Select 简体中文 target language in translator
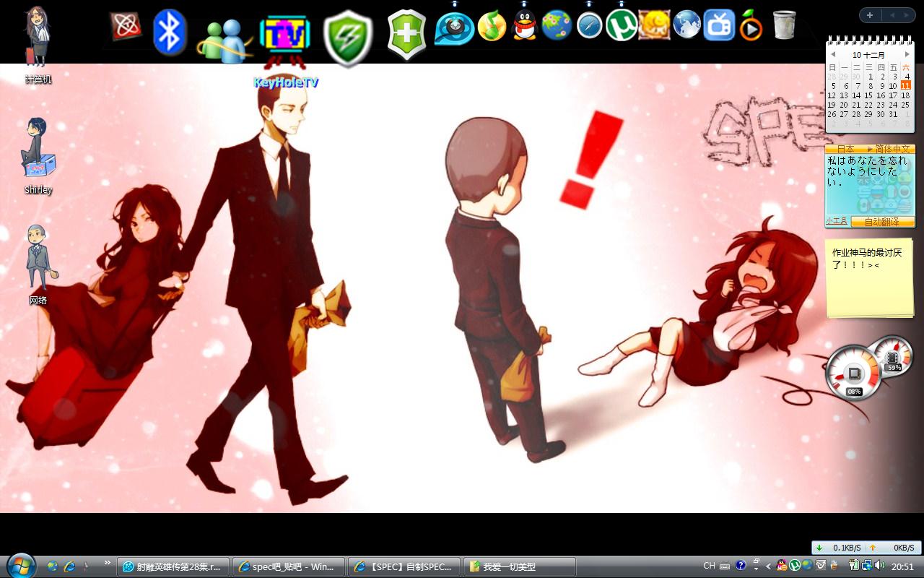The image size is (924, 578). click(891, 149)
